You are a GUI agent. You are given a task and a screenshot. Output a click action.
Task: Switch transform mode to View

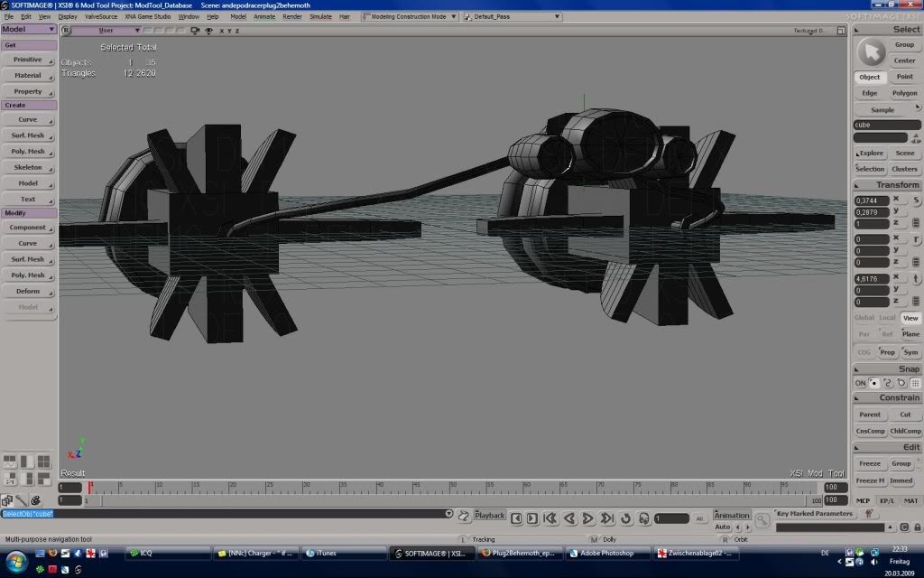click(910, 318)
